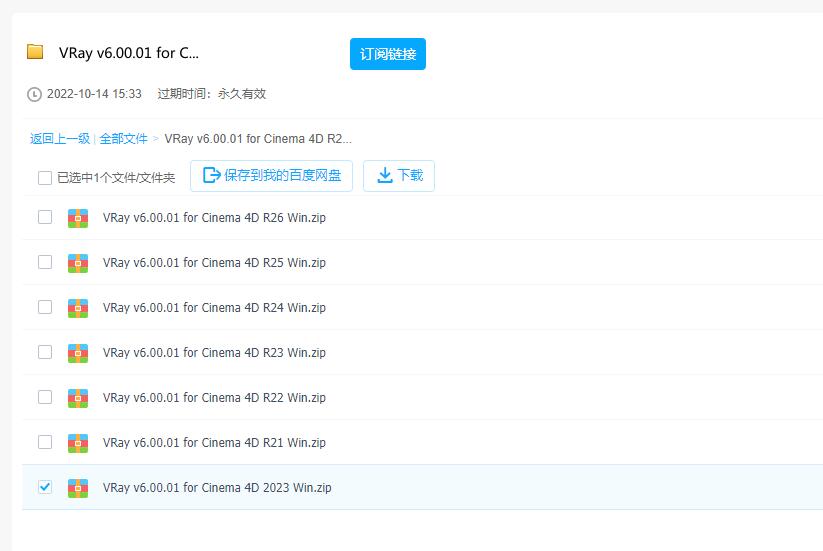This screenshot has width=823, height=551.
Task: Open file VRay v6.00.01 for Cinema 4D R25 Win.zip
Action: (214, 263)
